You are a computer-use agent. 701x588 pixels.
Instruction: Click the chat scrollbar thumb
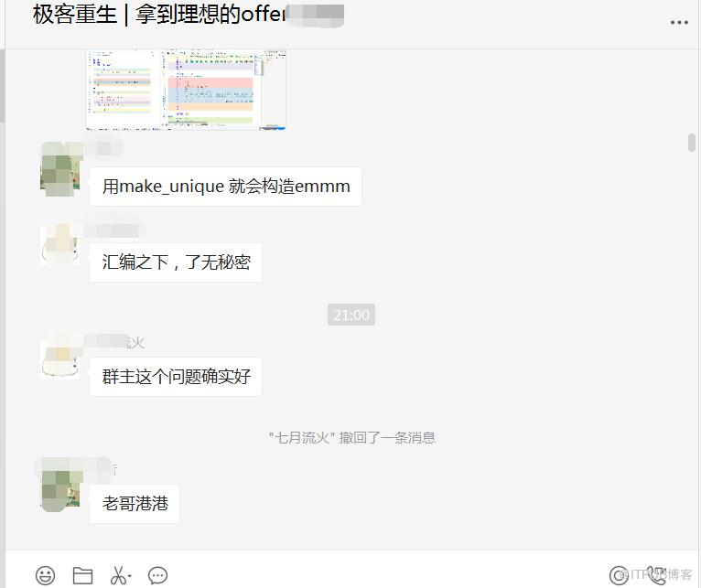pyautogui.click(x=692, y=143)
